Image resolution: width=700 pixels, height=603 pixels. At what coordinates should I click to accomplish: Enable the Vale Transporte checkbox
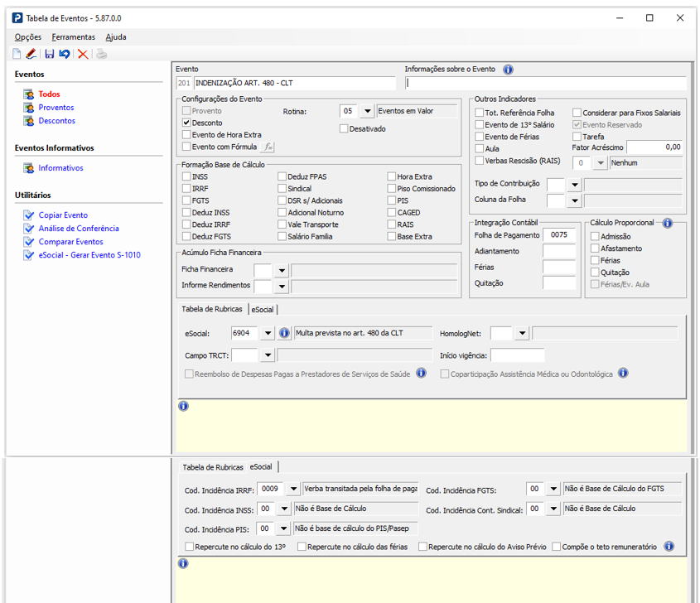[282, 224]
